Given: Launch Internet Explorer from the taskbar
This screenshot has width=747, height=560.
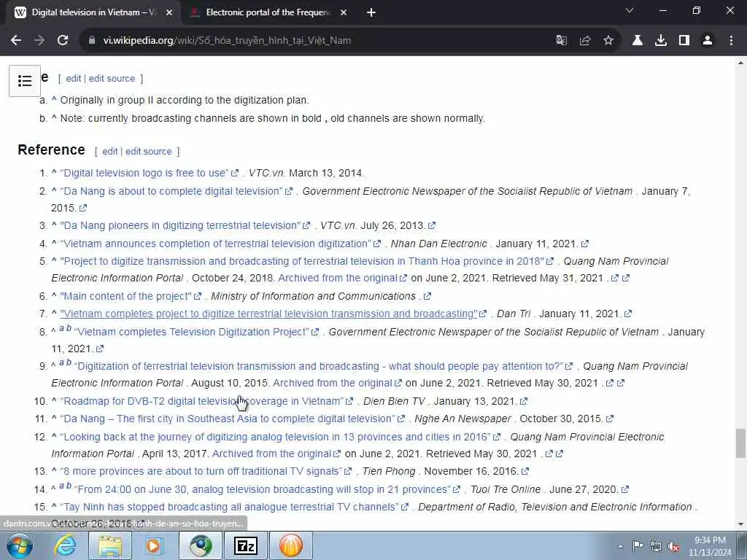Looking at the screenshot, I should pos(65,545).
